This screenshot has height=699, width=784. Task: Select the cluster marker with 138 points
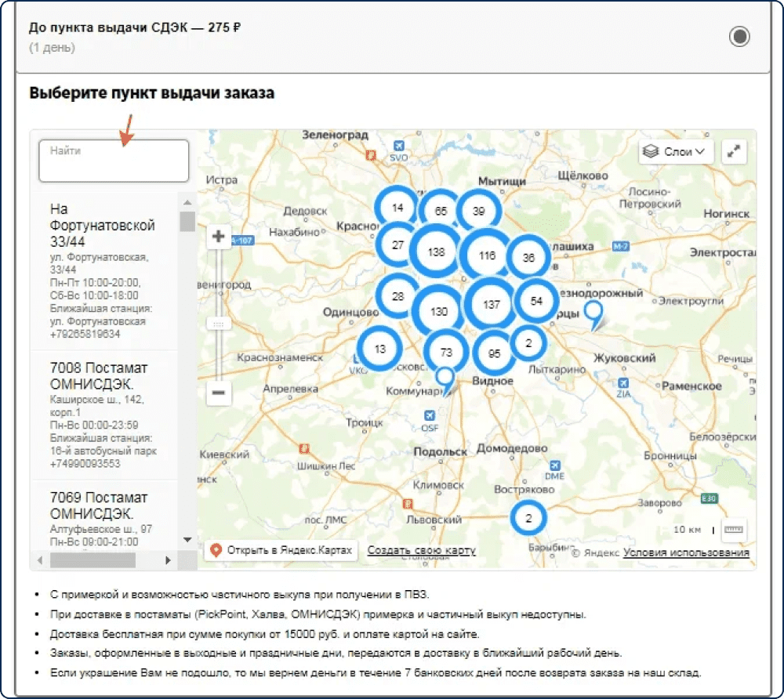pos(435,252)
